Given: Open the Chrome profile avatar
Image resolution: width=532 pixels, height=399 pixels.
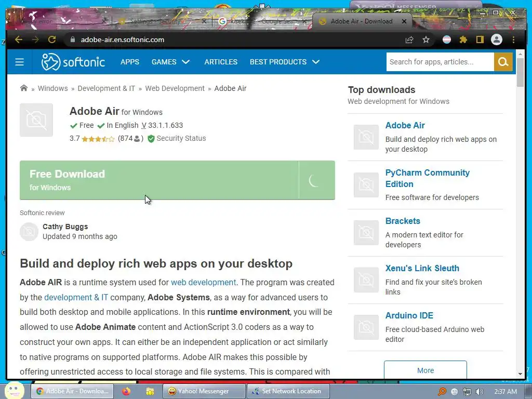Looking at the screenshot, I should [496, 39].
